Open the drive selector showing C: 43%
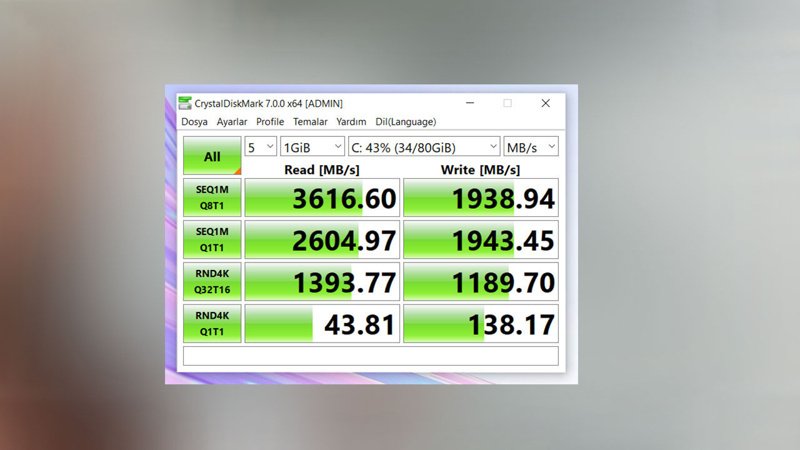This screenshot has width=800, height=450. tap(423, 147)
